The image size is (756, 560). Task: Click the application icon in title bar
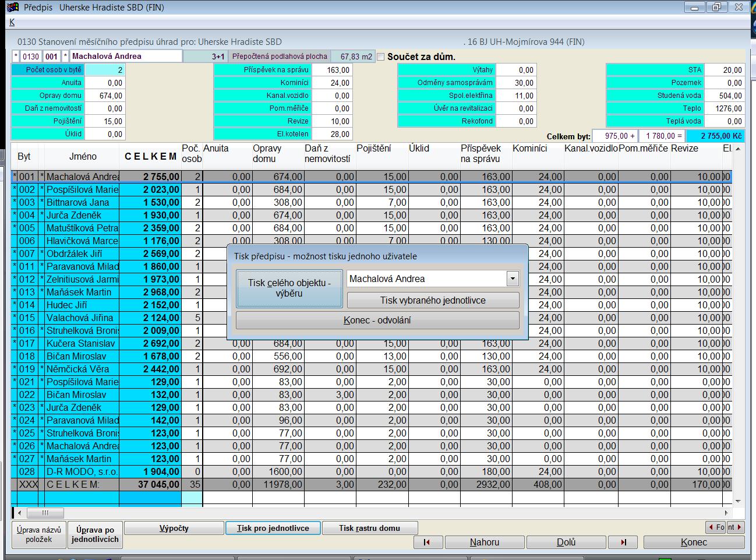click(x=12, y=8)
